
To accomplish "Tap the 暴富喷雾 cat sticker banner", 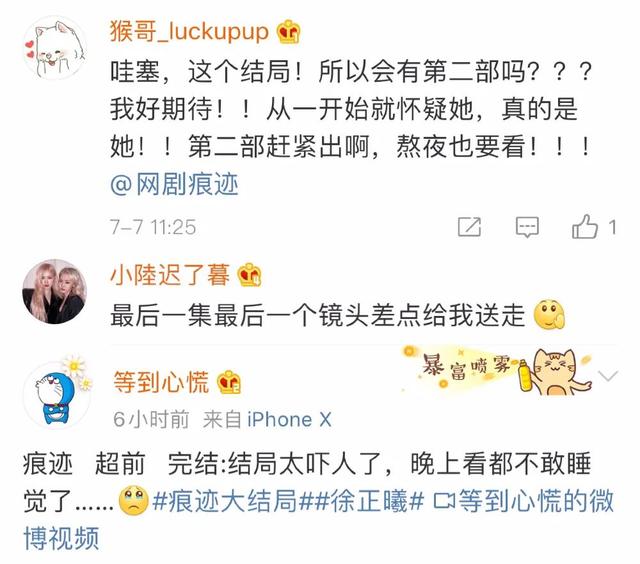I will 496,371.
